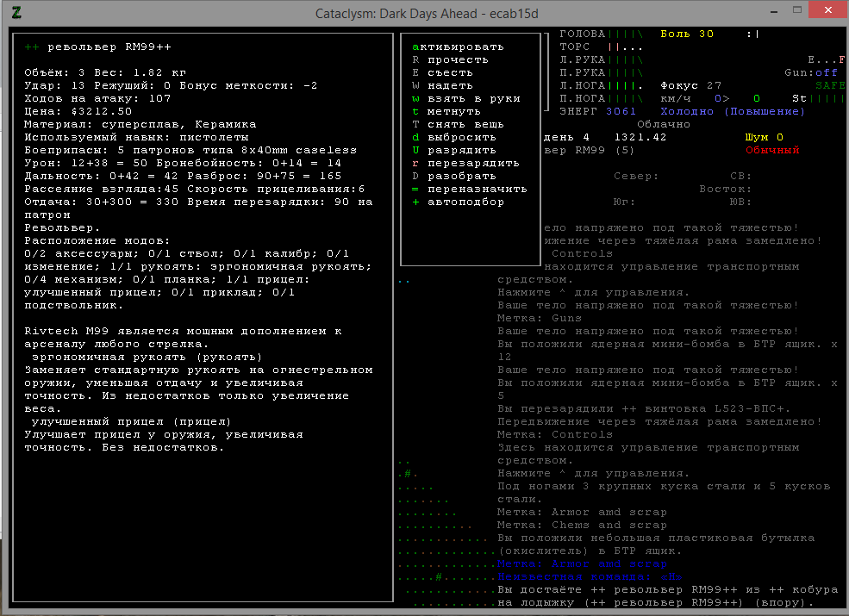This screenshot has width=849, height=616.
Task: Close the Cataclysm window
Action: pos(828,10)
